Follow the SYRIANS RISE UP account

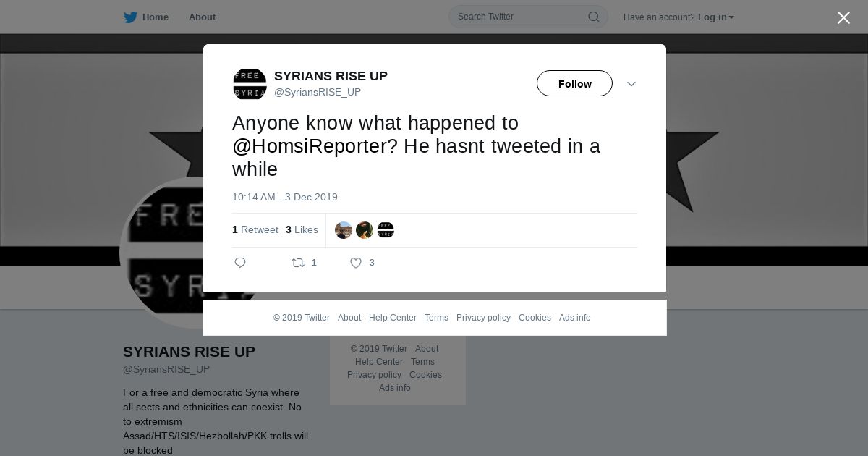[x=574, y=83]
